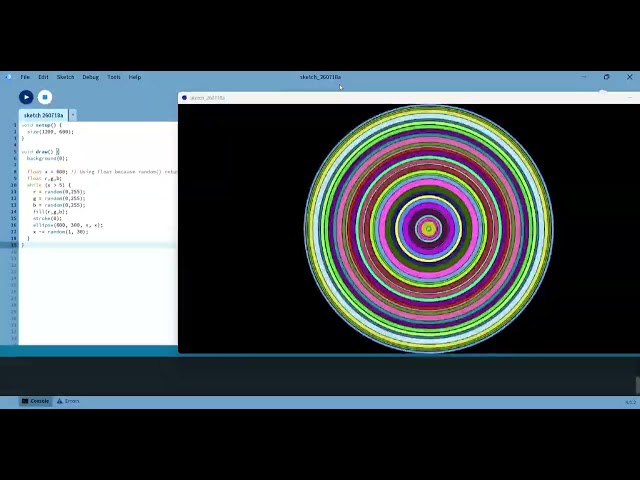Click the console pane's vertical scrollbar
Screen dimensions: 640x480
coord(638,386)
